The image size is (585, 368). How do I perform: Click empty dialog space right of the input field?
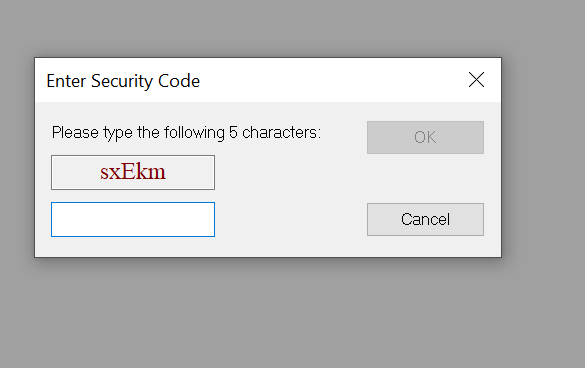click(x=291, y=219)
